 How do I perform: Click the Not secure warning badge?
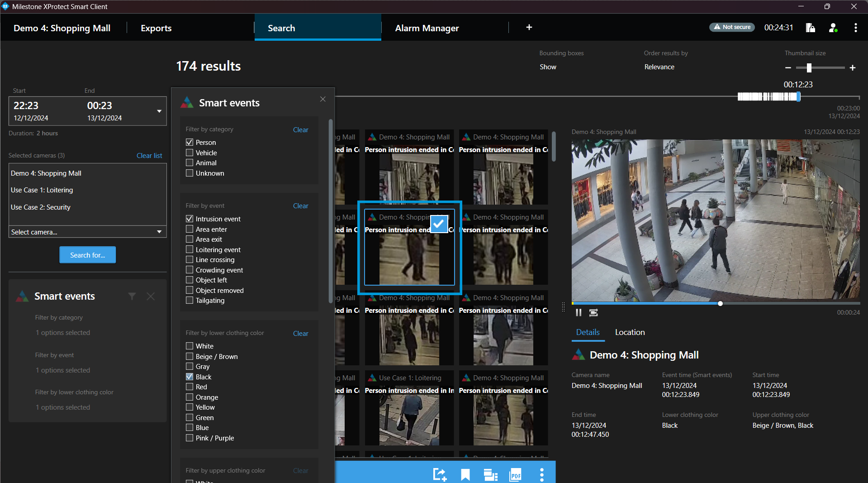point(732,27)
